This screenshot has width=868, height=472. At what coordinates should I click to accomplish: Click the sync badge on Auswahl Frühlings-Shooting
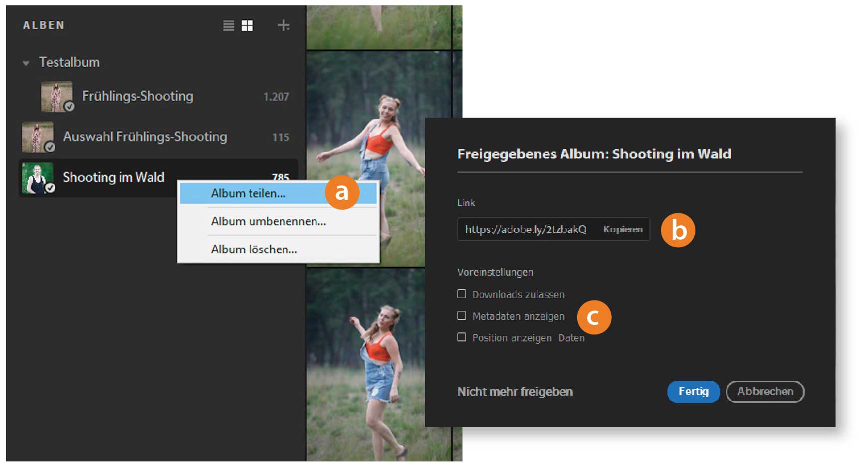[x=50, y=147]
